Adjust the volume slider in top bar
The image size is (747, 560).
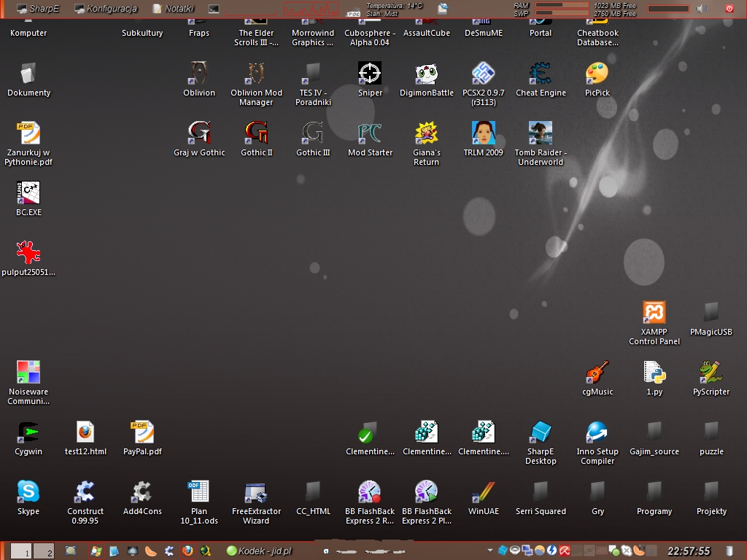(x=668, y=9)
